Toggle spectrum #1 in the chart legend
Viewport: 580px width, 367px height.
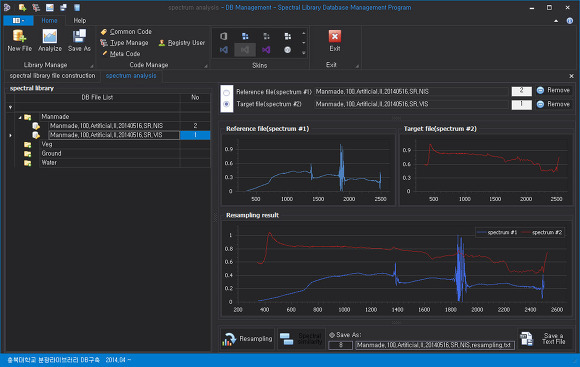point(497,232)
